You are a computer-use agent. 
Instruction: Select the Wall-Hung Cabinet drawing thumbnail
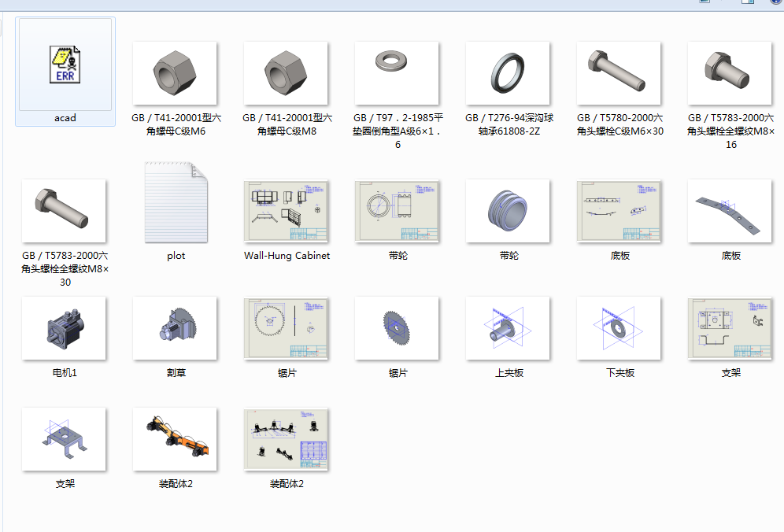(286, 211)
